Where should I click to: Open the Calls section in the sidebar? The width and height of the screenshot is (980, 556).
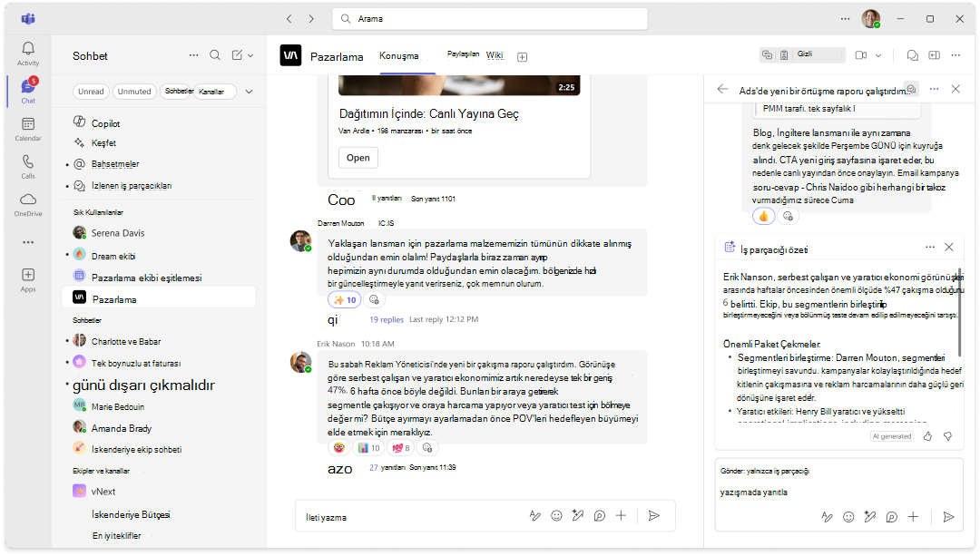[x=28, y=167]
